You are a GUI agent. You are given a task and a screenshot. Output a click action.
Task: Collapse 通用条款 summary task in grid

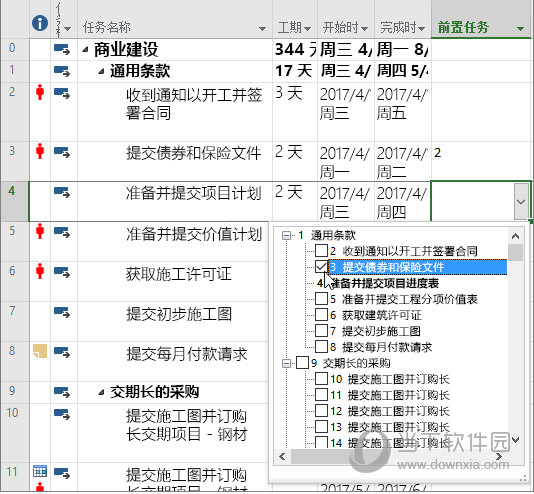coord(101,71)
